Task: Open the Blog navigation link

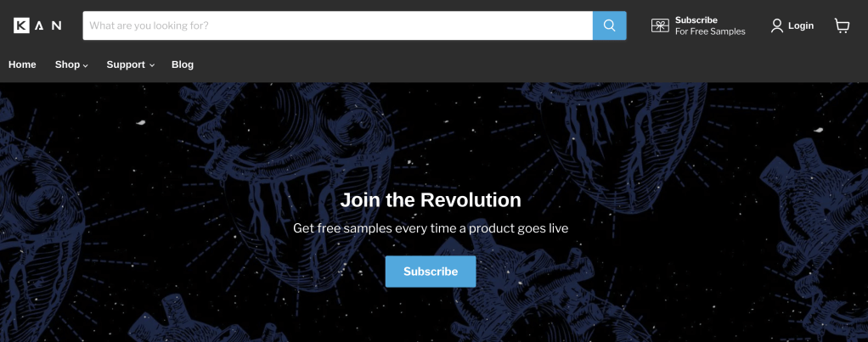Action: [183, 64]
